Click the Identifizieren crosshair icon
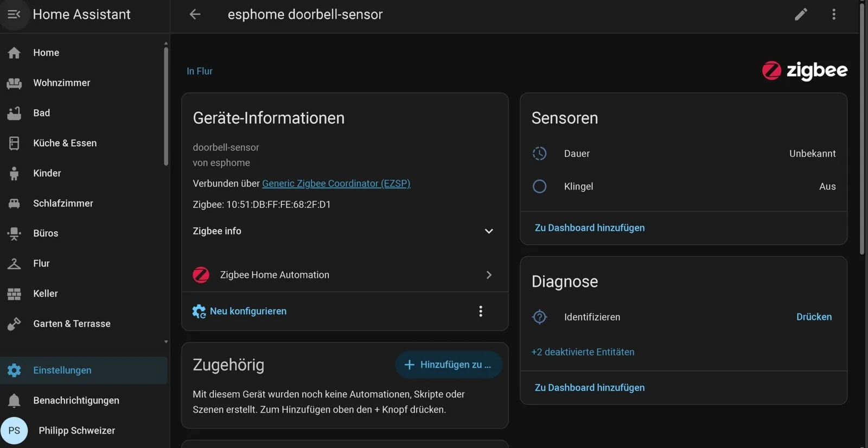 (539, 317)
